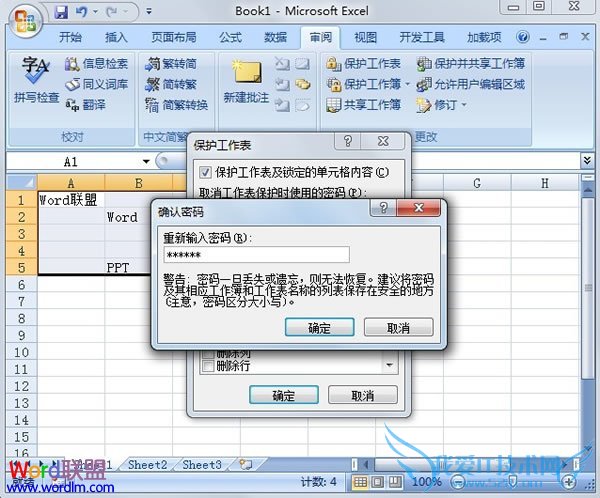Confirm password with 确定 in 确认密码
600x498 pixels.
[x=320, y=328]
